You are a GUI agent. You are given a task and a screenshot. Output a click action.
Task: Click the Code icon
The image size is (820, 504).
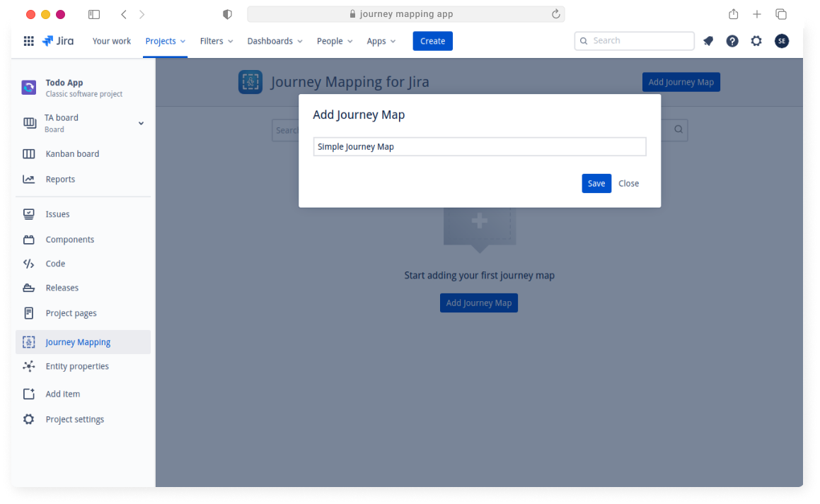[x=29, y=264]
